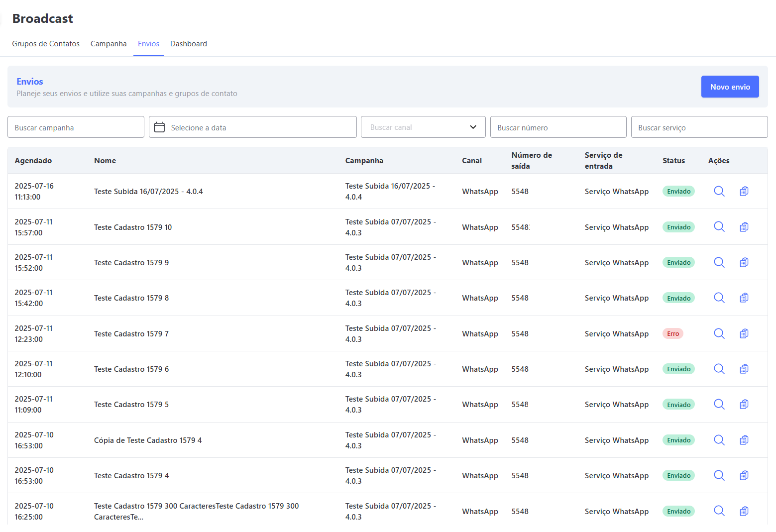Select the Envios tab

click(x=148, y=44)
